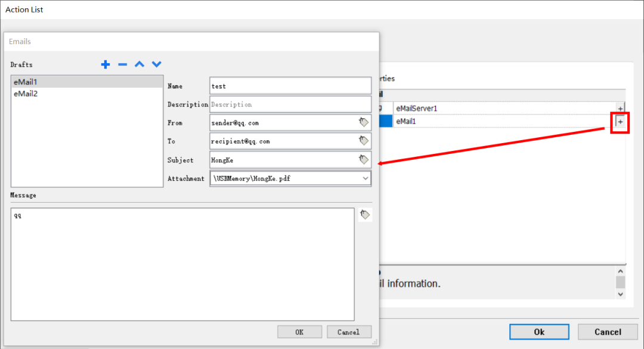Click Ok in Action List window
The image size is (644, 349).
539,332
